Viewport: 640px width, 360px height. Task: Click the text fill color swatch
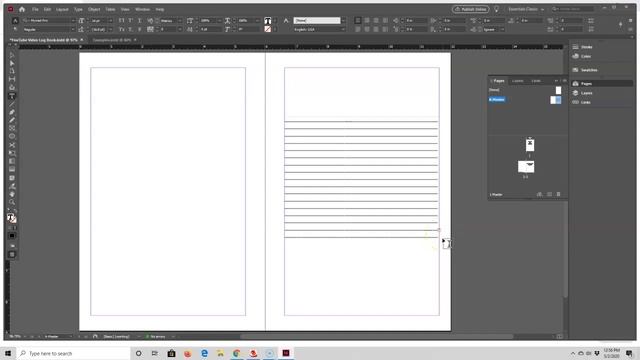268,20
